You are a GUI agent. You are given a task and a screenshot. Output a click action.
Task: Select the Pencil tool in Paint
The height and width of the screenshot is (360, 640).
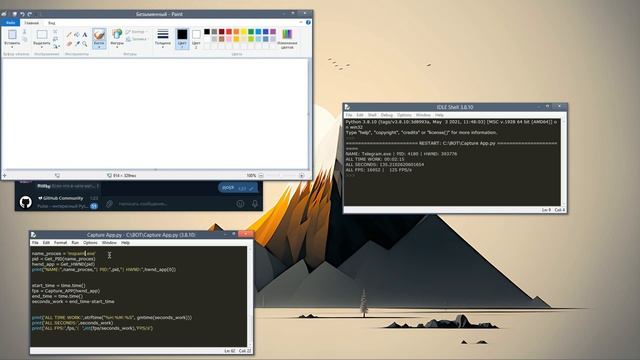click(69, 35)
